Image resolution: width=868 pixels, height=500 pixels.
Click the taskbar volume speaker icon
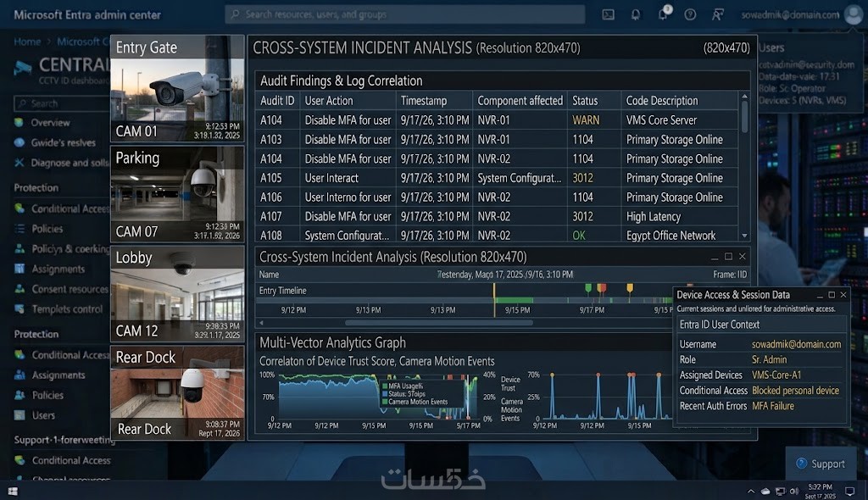(793, 492)
